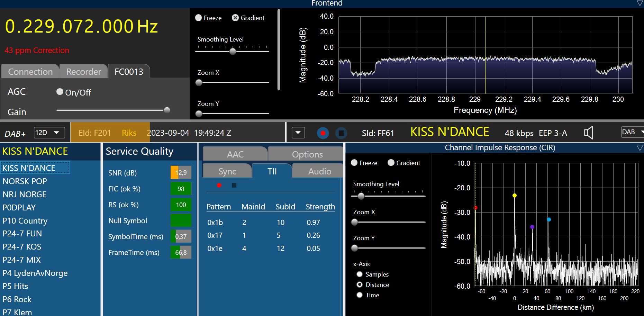Click the yellow peak marker in CIR plot
Viewport: 644px width, 316px height.
click(515, 196)
